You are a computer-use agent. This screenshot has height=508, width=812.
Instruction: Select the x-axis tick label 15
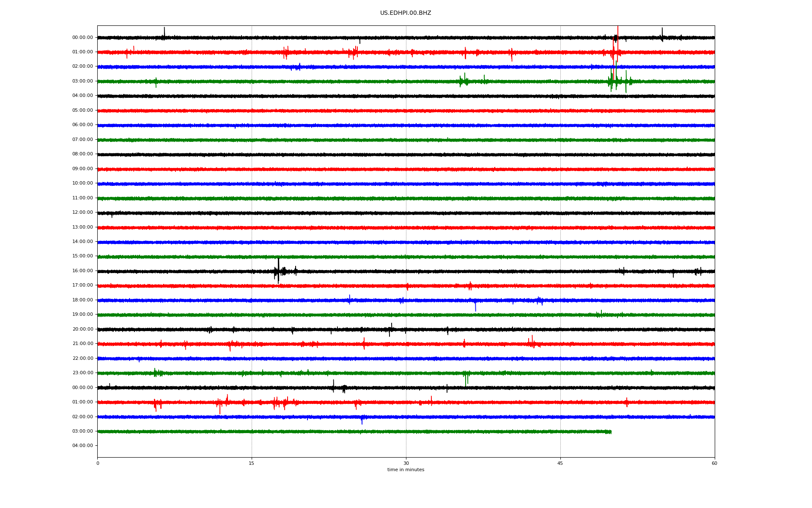[x=252, y=463]
